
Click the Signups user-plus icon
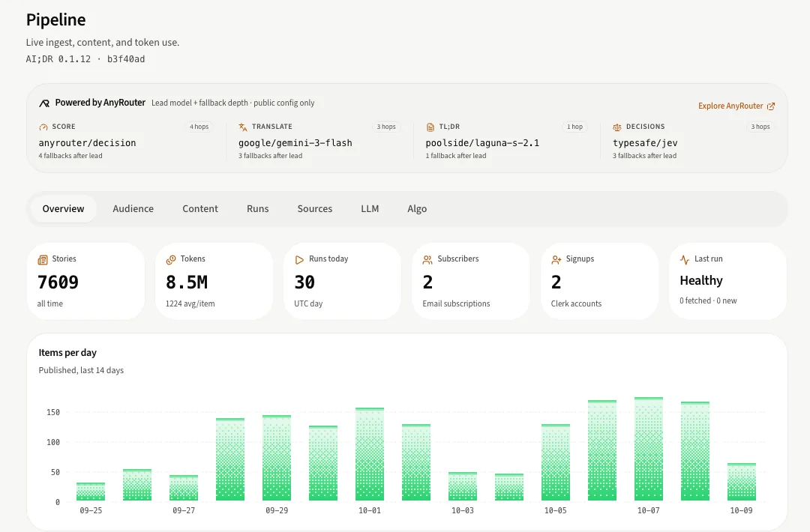tap(556, 259)
